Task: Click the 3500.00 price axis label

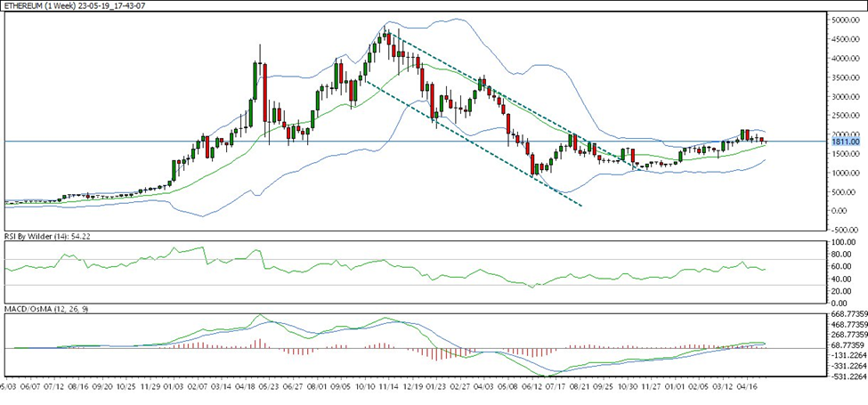Action: point(845,78)
